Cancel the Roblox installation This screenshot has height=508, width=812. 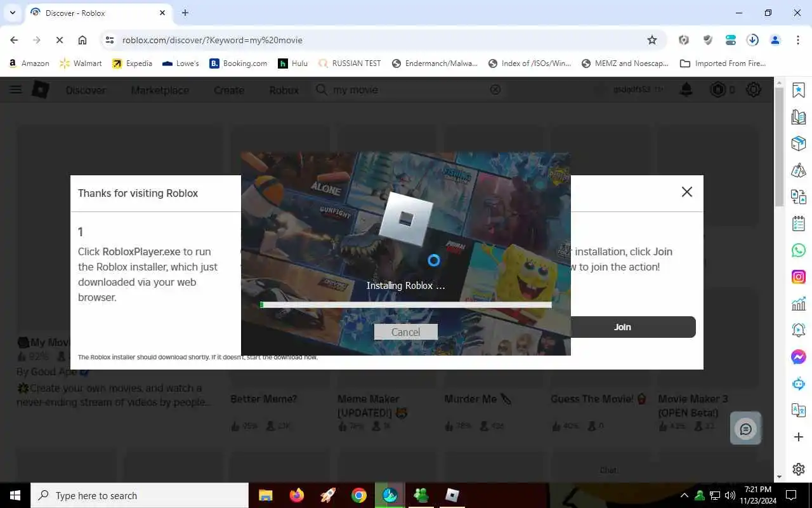[405, 332]
